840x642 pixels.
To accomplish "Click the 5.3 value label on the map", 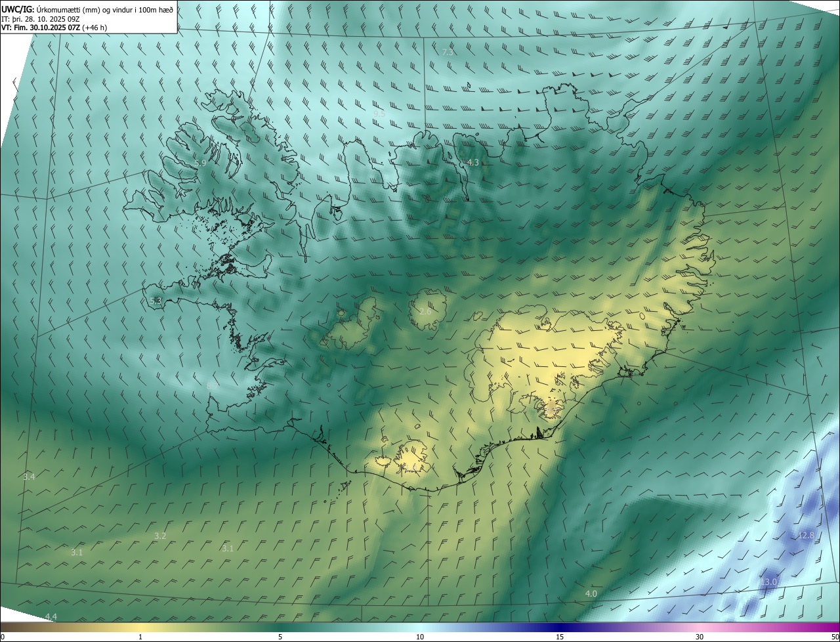I will pos(156,301).
